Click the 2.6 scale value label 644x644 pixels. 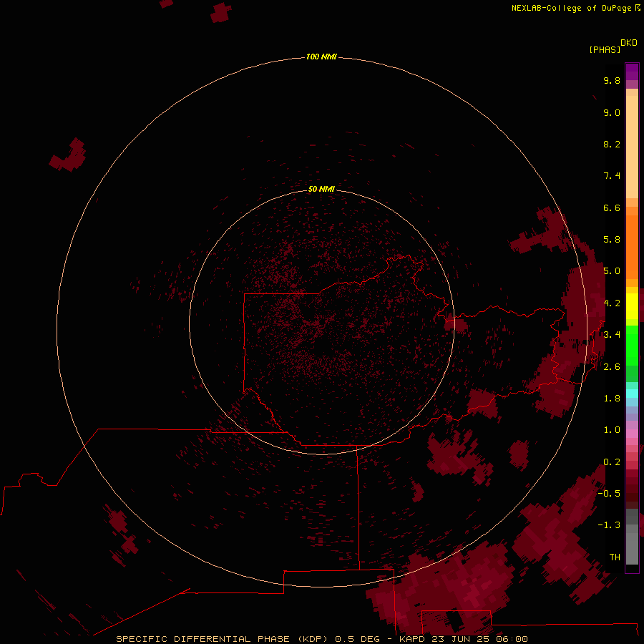pyautogui.click(x=612, y=367)
